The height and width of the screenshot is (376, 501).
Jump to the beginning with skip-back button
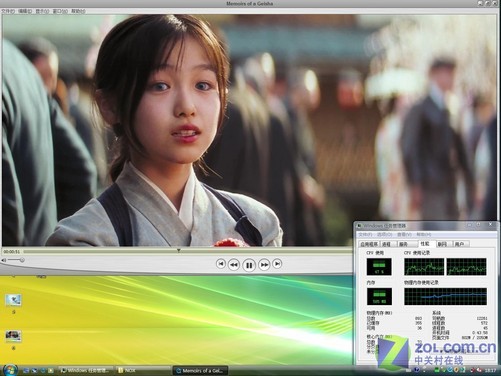(221, 264)
